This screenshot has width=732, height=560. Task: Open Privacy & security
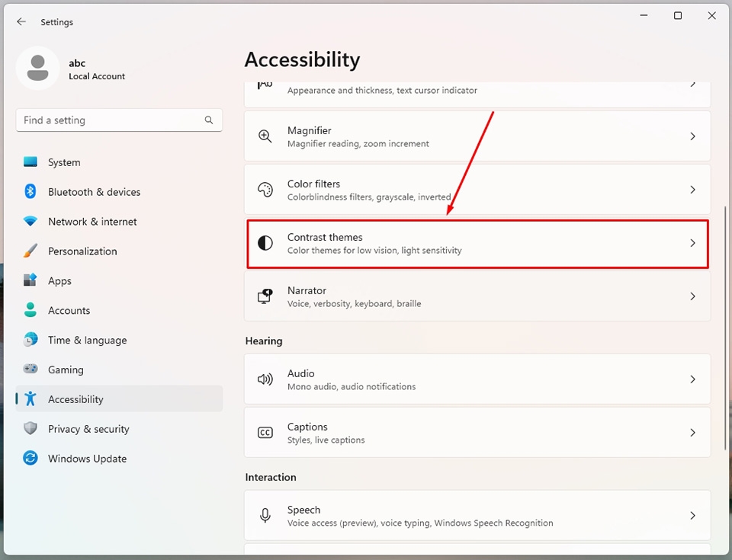[x=119, y=429]
